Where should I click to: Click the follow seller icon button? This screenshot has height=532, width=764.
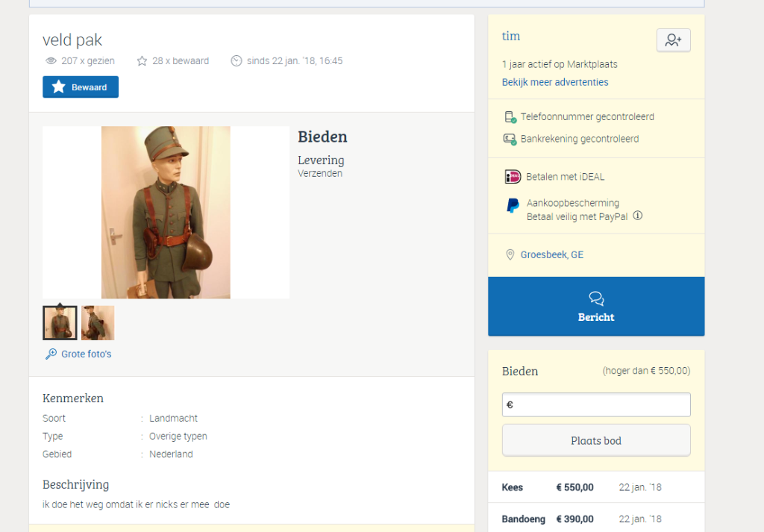click(x=674, y=40)
